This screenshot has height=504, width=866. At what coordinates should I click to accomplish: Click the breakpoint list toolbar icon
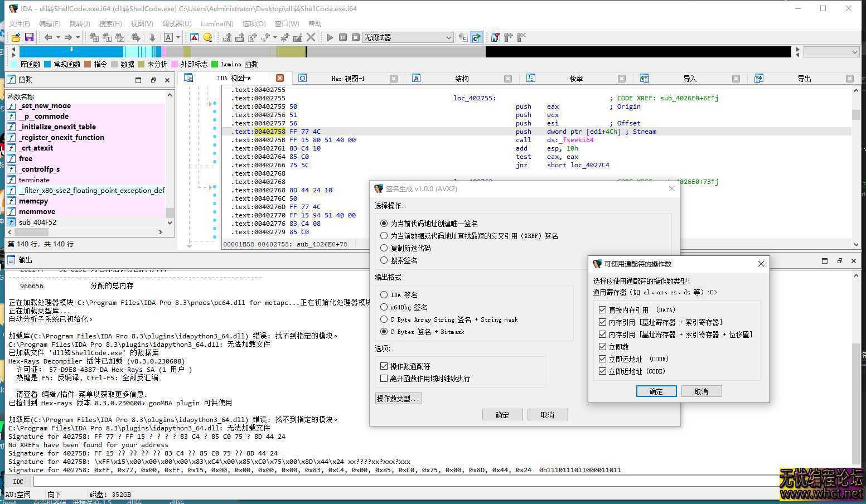coord(495,37)
